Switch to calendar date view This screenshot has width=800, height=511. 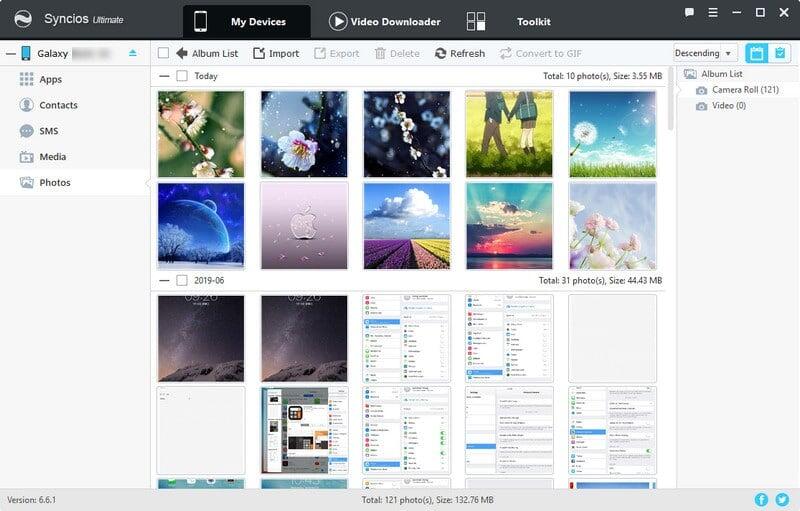pos(755,53)
